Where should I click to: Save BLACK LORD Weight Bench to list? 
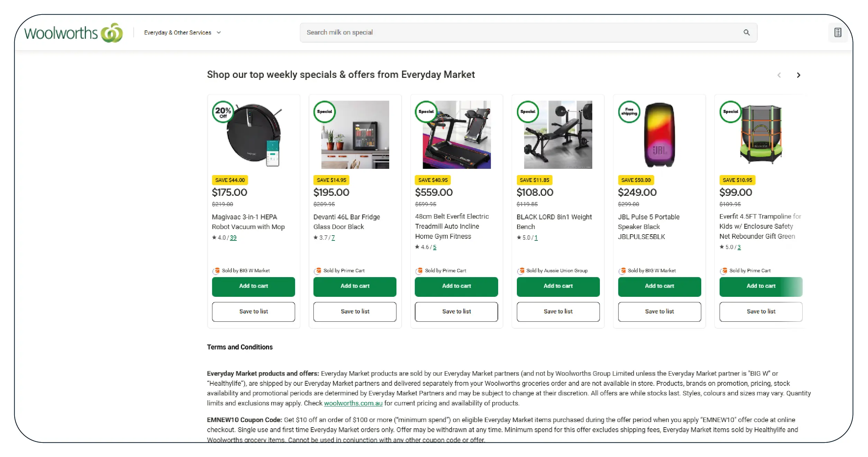tap(558, 312)
